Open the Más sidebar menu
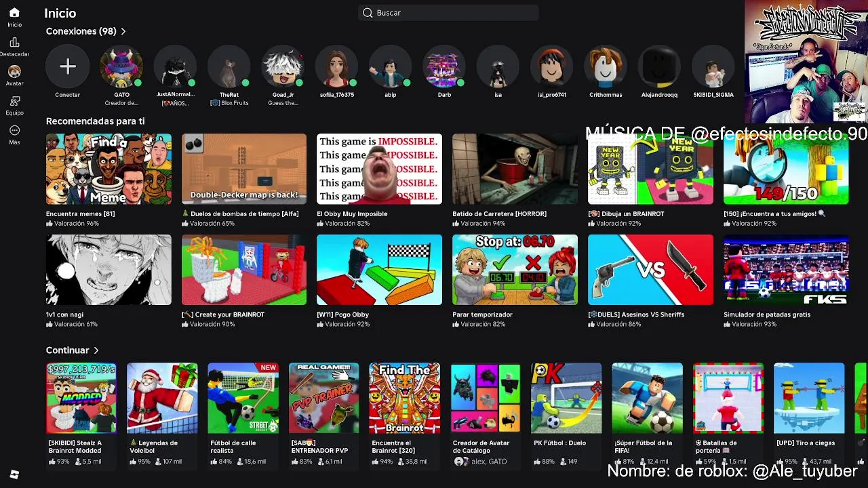 pyautogui.click(x=14, y=130)
